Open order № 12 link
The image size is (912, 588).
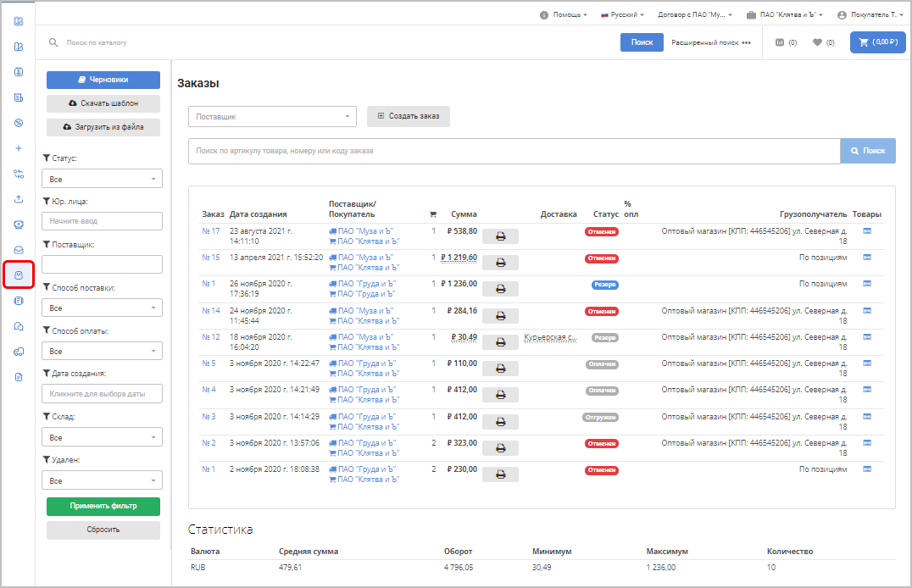(211, 337)
